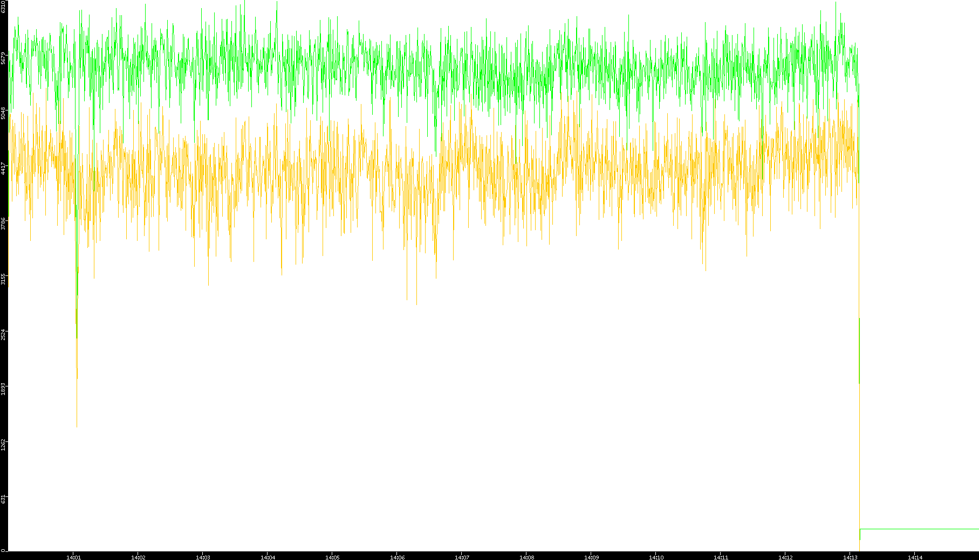Select the 14:09 time axis label
Screen dimensions: 979x560
coord(591,557)
